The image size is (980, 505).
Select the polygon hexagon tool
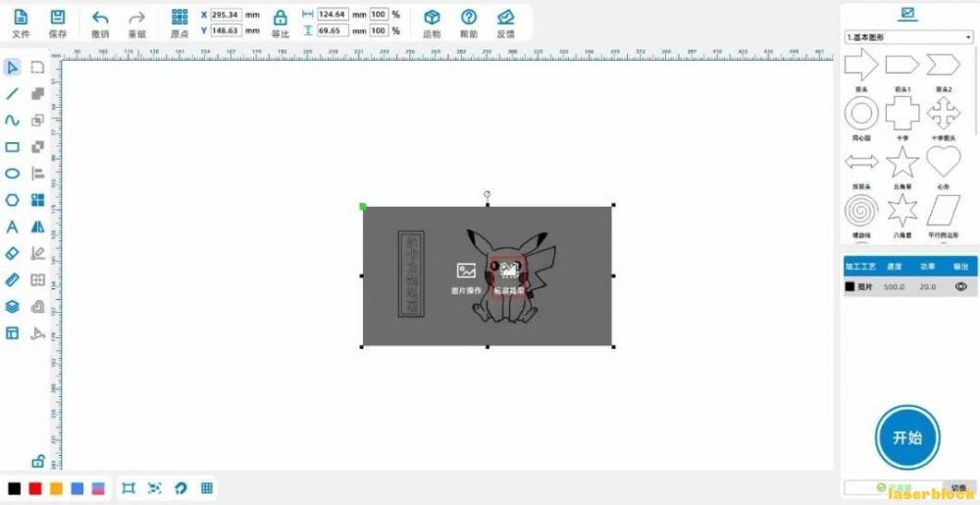(x=13, y=200)
